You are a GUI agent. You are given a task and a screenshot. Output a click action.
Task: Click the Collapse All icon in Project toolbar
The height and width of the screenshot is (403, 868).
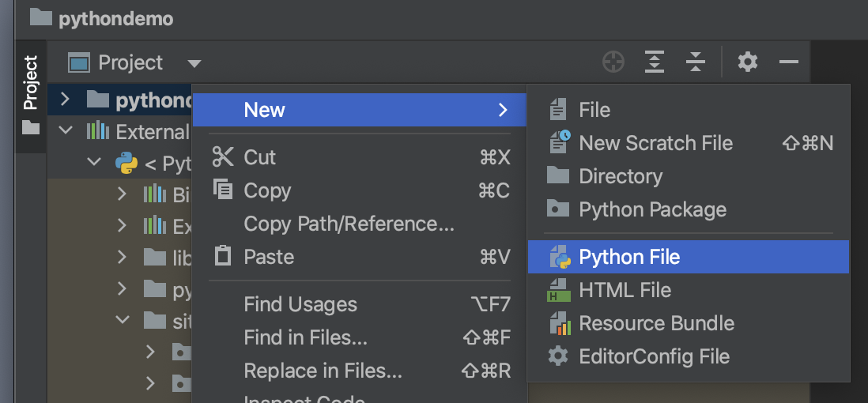point(696,62)
